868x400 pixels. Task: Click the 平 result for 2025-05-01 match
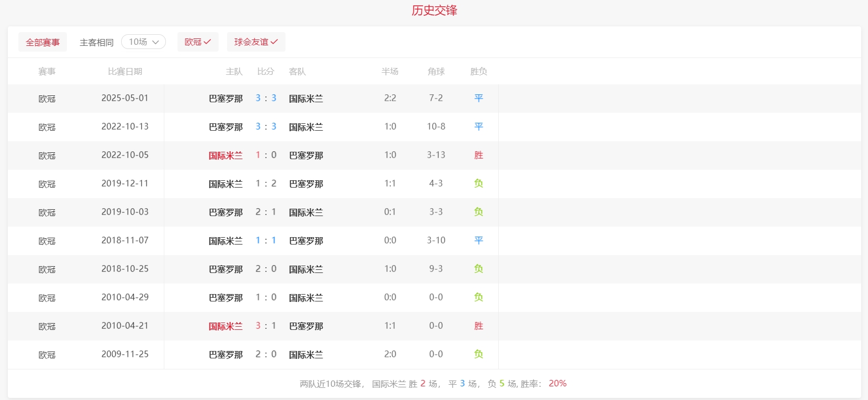(x=478, y=98)
